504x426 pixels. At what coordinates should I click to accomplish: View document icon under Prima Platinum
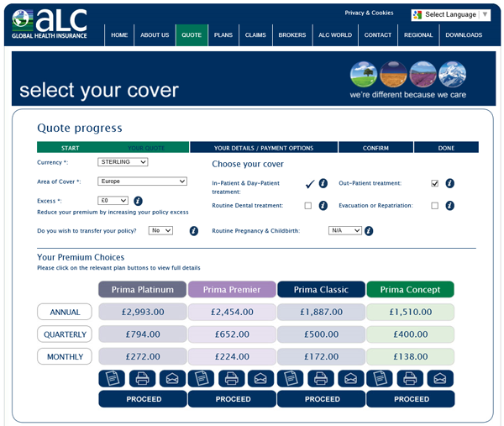(112, 378)
